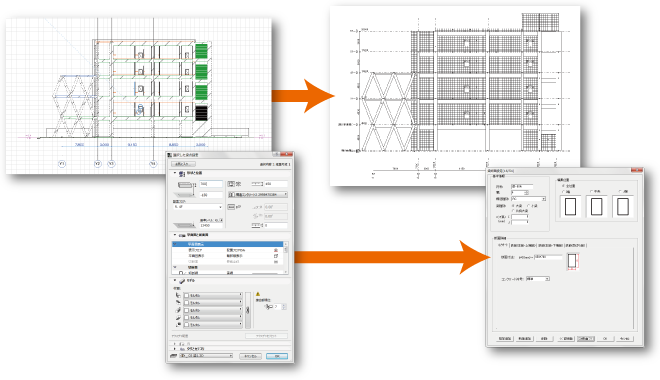
Task: Select the highlighted floor plan display row
Action: point(228,244)
